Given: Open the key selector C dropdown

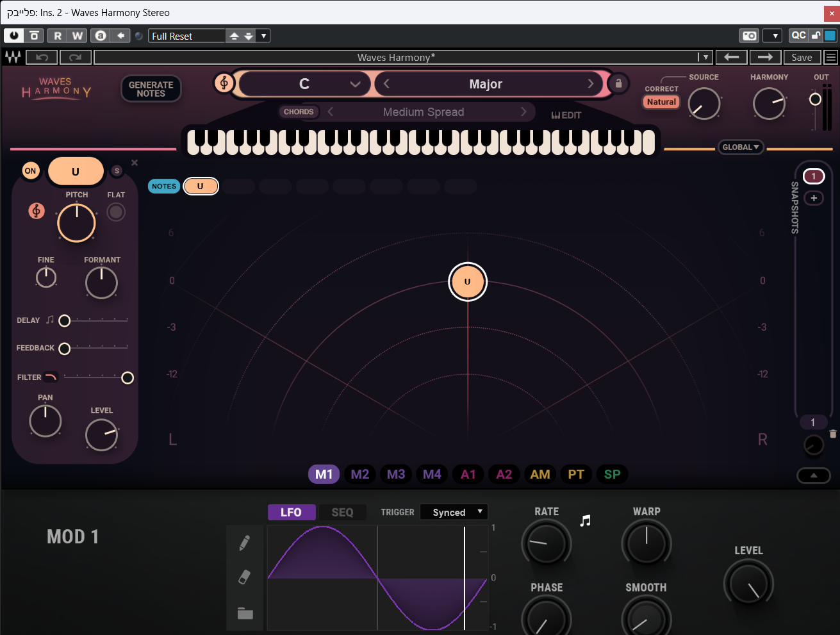Looking at the screenshot, I should [x=304, y=84].
